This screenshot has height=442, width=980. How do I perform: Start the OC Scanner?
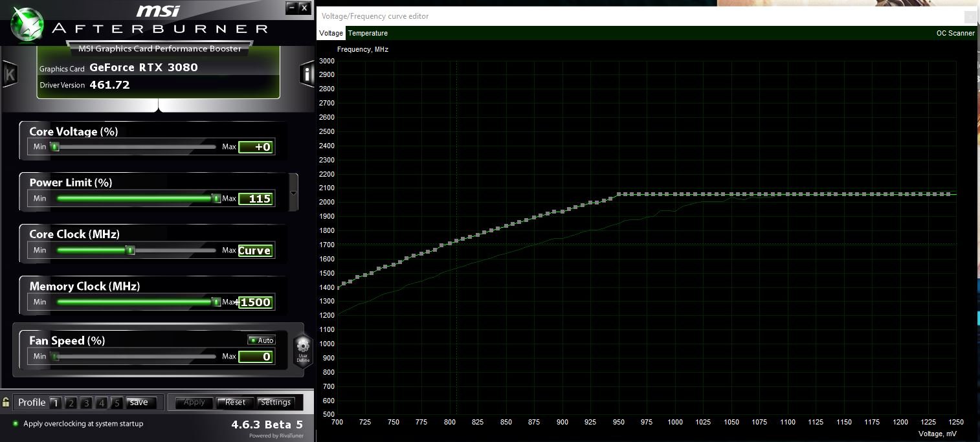(x=955, y=33)
